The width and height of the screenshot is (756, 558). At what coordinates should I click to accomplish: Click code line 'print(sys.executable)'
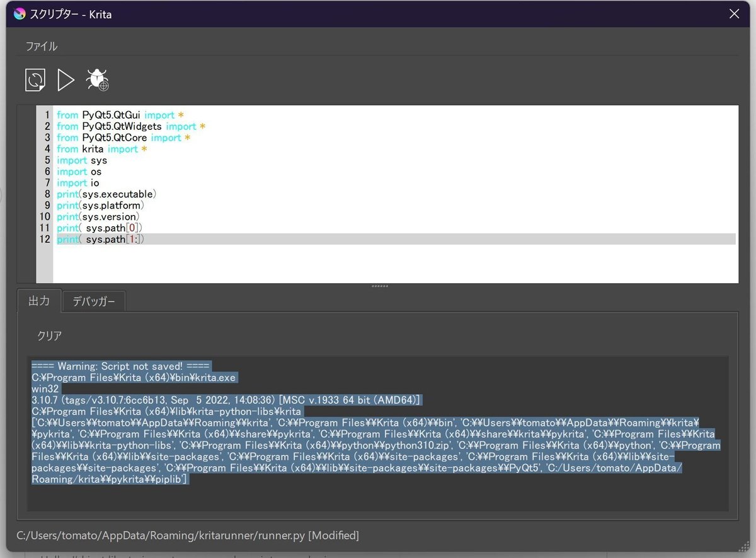[x=106, y=194]
